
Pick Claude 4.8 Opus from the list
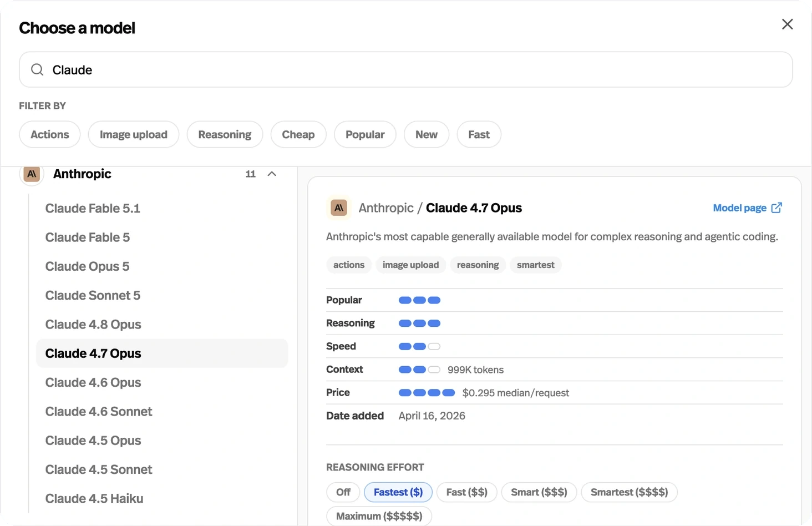(x=162, y=325)
